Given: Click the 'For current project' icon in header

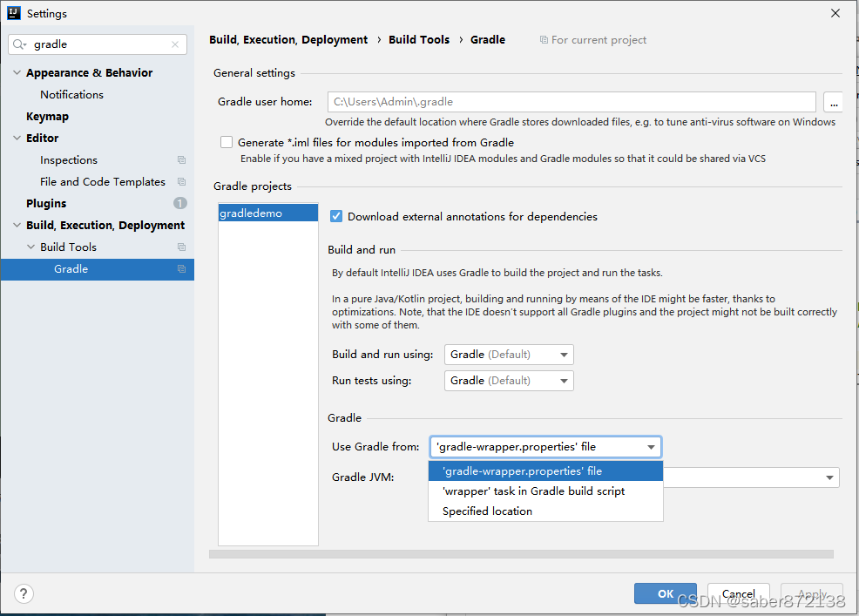Looking at the screenshot, I should (x=543, y=40).
